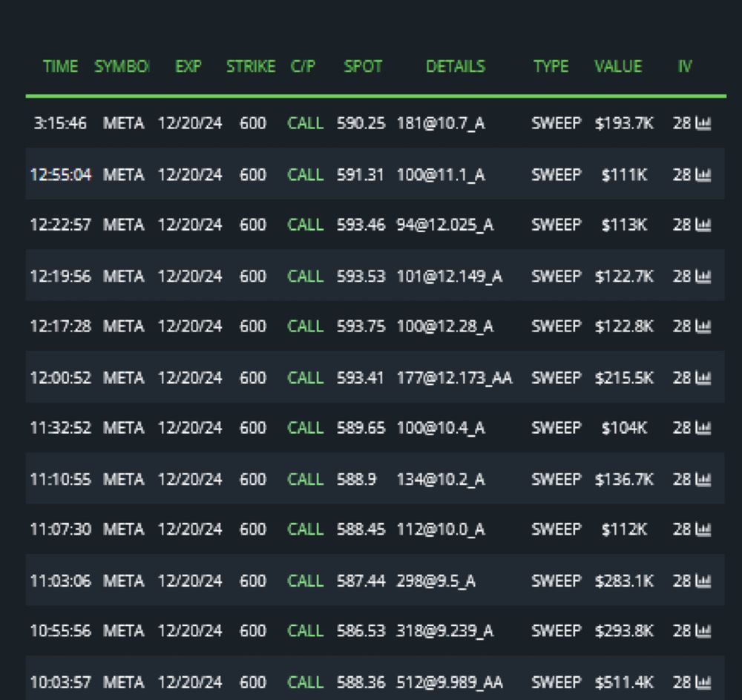742x700 pixels.
Task: Select the 10:03:57 time cell
Action: [x=61, y=682]
